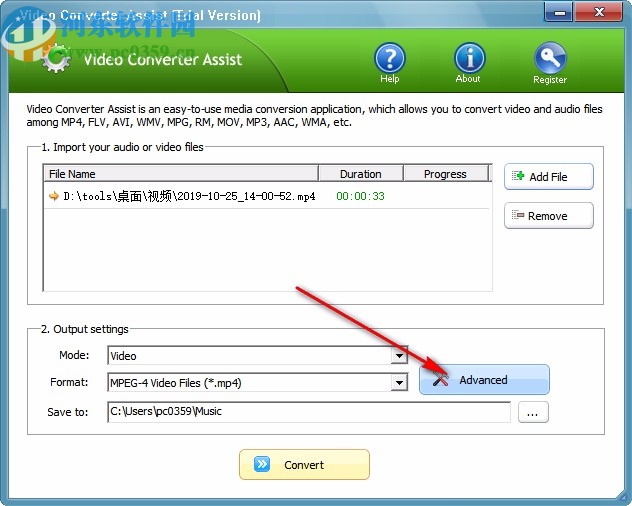Select the 2019-10-25_14-00-52.mp4 file row
632x506 pixels.
(x=267, y=196)
